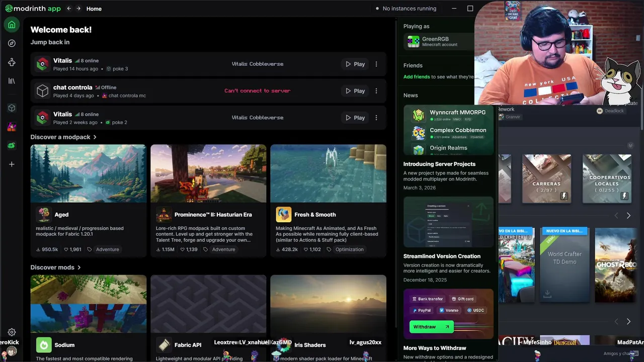This screenshot has height=362, width=644.
Task: Open CARRERAS collection in Steam window
Action: click(546, 179)
